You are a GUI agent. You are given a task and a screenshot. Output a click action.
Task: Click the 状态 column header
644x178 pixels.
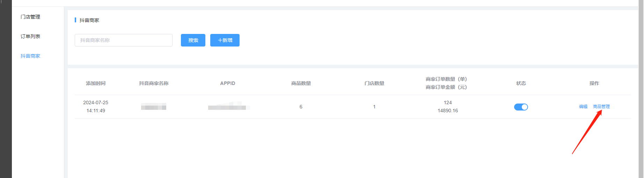click(521, 83)
